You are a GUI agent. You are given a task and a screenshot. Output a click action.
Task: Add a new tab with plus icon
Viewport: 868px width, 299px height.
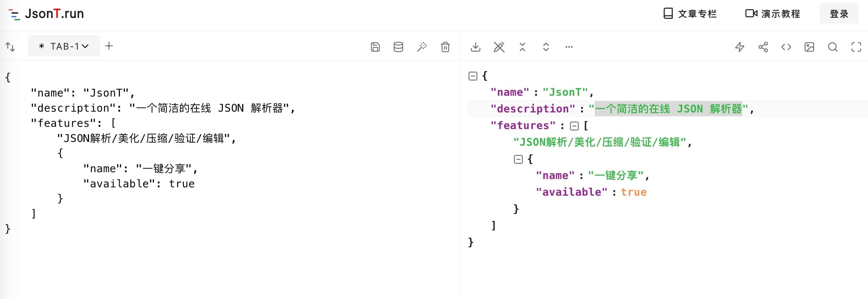[x=109, y=46]
